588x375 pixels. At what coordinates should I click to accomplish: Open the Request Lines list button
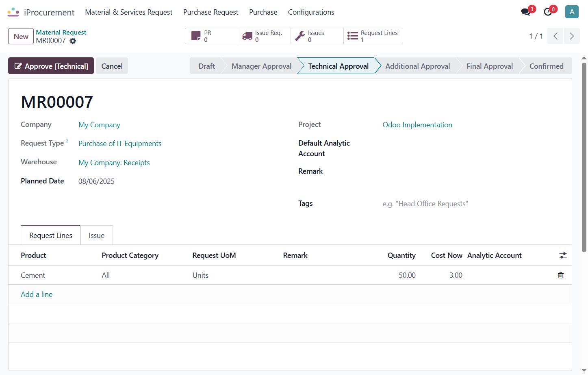click(373, 36)
